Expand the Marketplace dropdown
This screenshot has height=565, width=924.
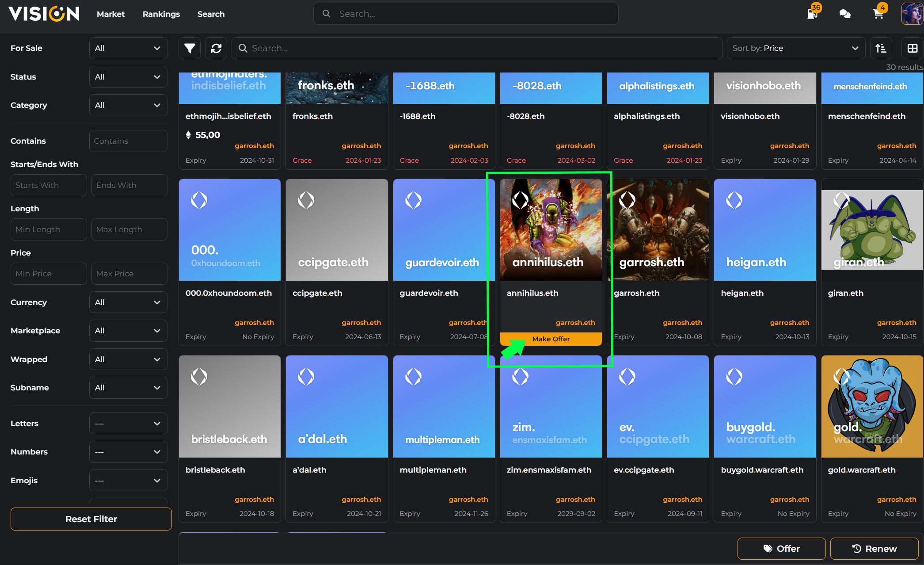(x=128, y=331)
